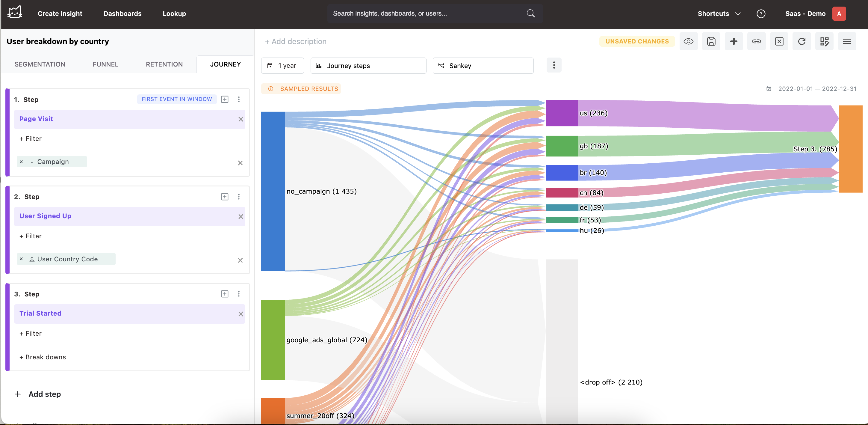868x425 pixels.
Task: Click the plus icon in top toolbar
Action: (x=734, y=41)
